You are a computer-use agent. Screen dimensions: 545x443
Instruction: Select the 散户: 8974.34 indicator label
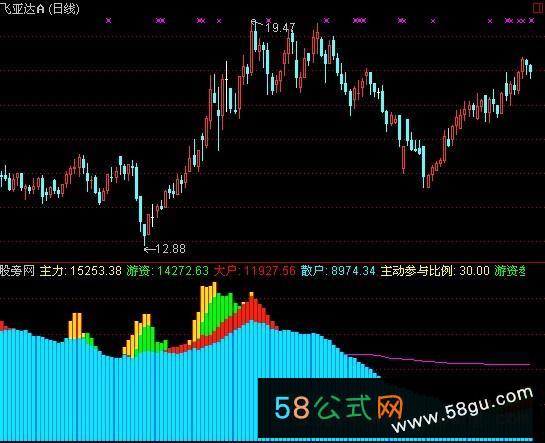[338, 271]
